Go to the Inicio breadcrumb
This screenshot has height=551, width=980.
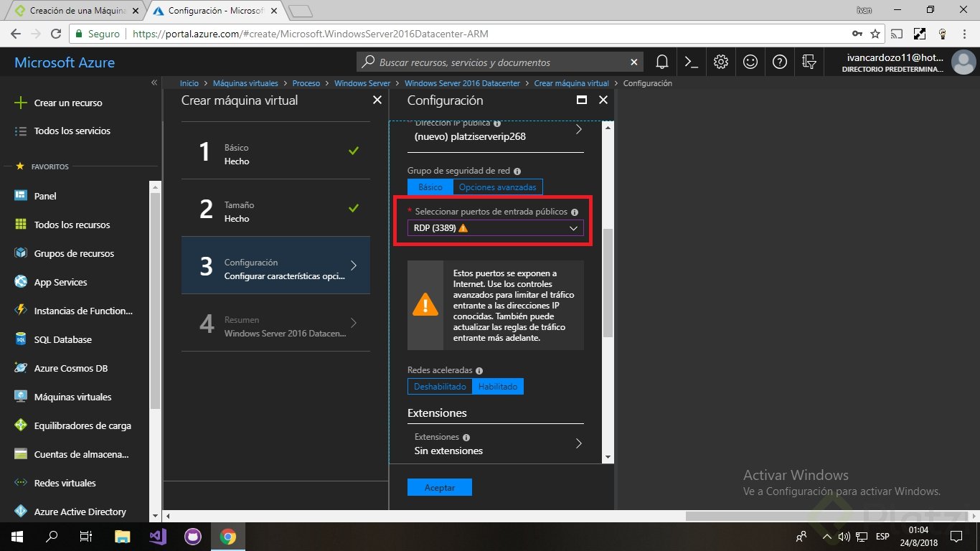[189, 83]
